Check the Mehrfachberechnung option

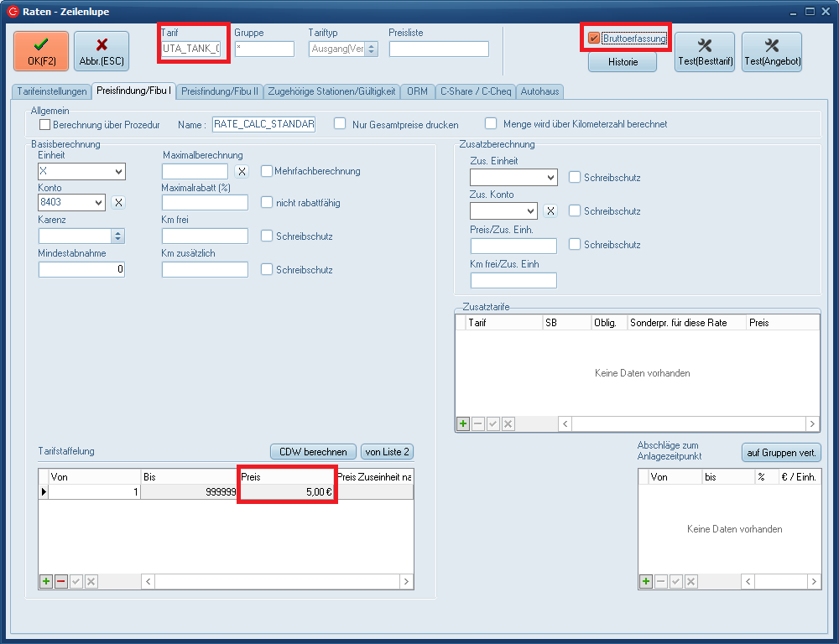[268, 171]
